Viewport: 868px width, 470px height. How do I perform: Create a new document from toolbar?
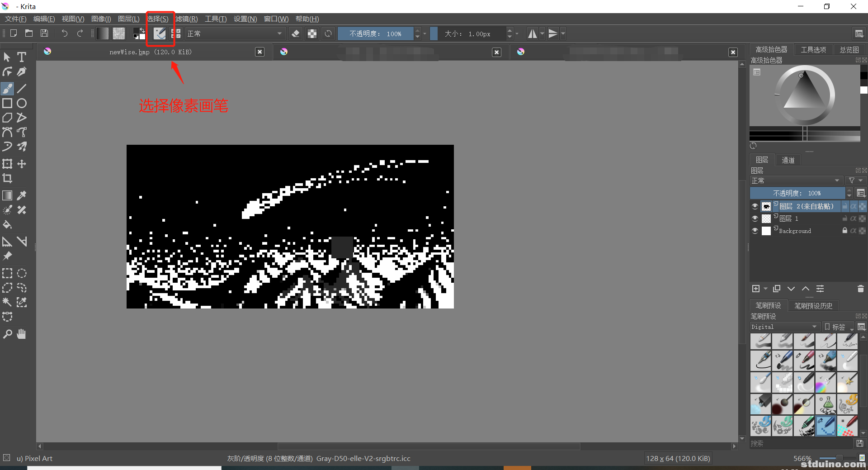(14, 33)
